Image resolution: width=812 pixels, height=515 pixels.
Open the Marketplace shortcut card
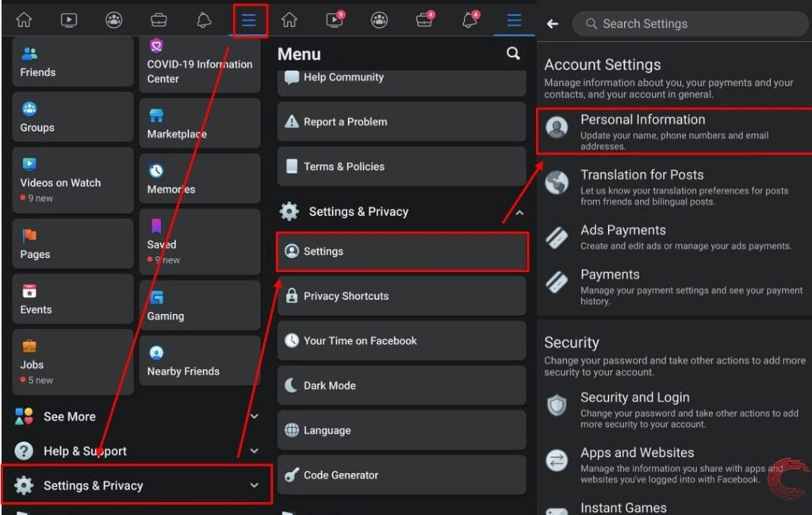[200, 123]
